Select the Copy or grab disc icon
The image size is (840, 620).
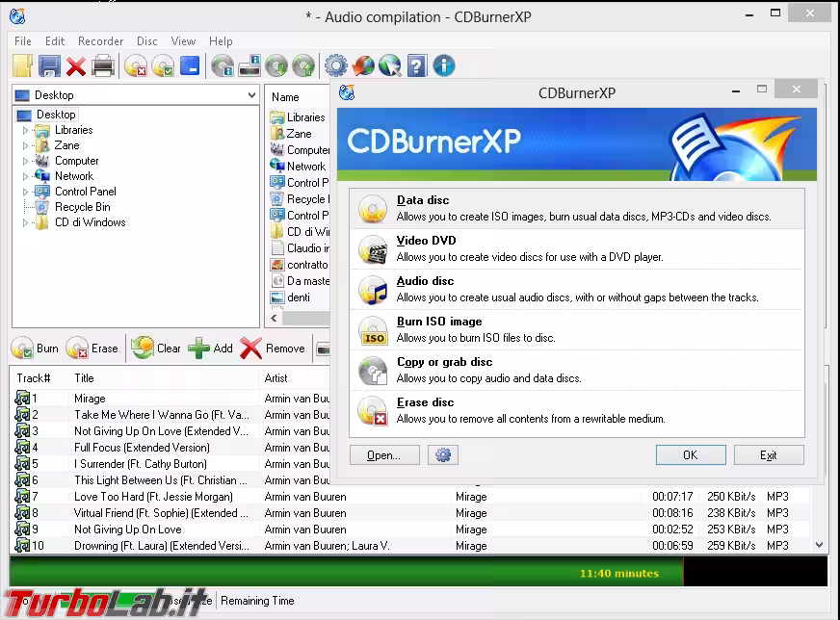pos(372,371)
